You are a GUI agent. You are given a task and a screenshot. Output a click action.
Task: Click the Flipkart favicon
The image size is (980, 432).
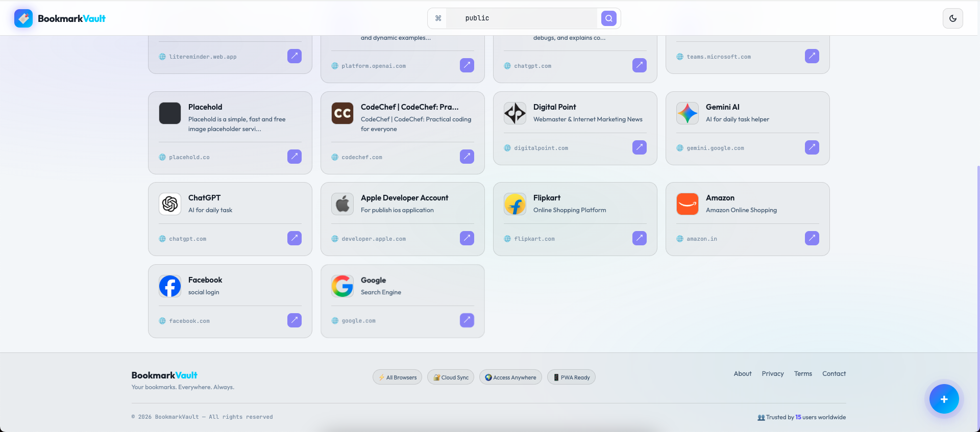coord(515,204)
